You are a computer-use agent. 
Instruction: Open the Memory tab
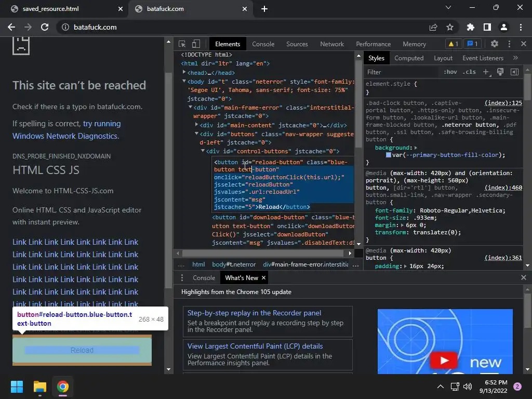(x=414, y=44)
